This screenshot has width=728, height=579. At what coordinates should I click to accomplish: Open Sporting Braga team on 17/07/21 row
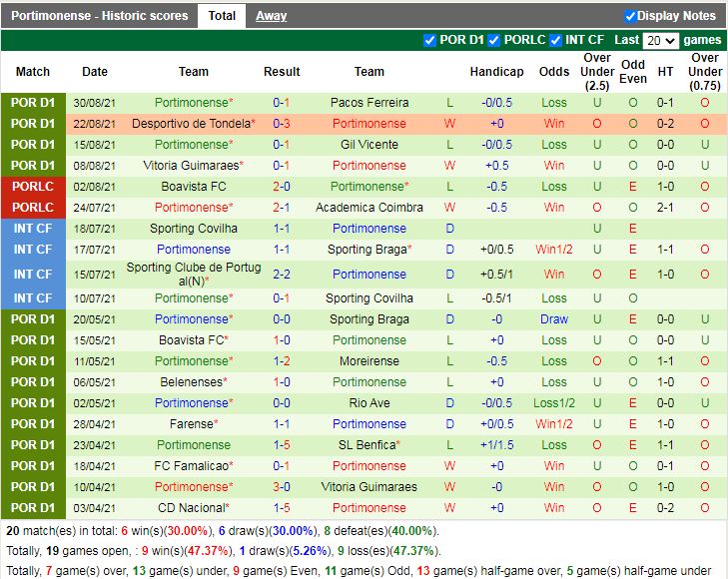pos(369,250)
